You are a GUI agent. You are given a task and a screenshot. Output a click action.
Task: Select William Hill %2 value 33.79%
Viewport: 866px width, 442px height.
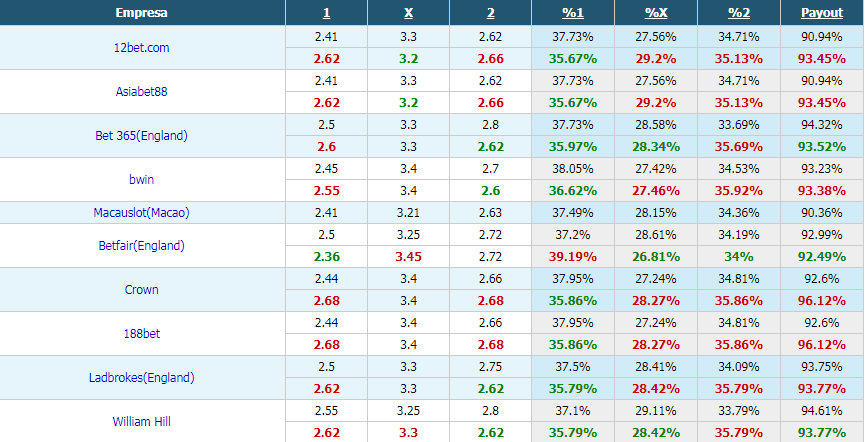(738, 411)
